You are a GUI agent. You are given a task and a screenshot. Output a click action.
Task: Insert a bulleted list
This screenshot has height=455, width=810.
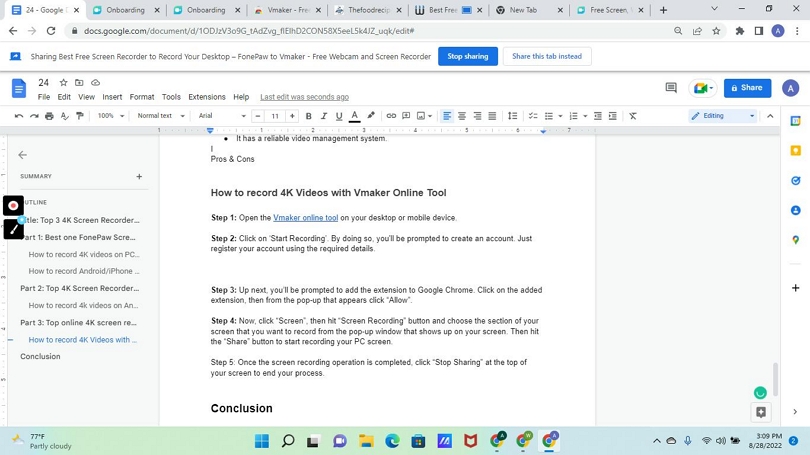click(549, 116)
